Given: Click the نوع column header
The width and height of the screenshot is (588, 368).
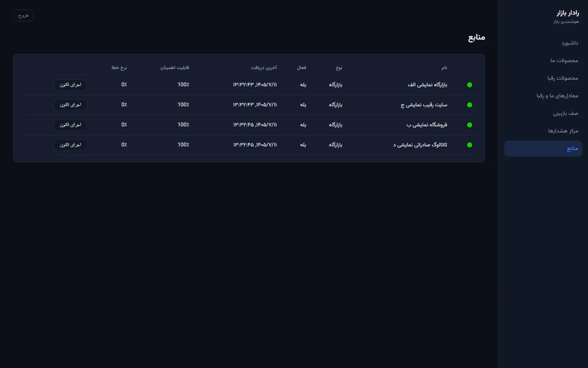Looking at the screenshot, I should pos(339,68).
